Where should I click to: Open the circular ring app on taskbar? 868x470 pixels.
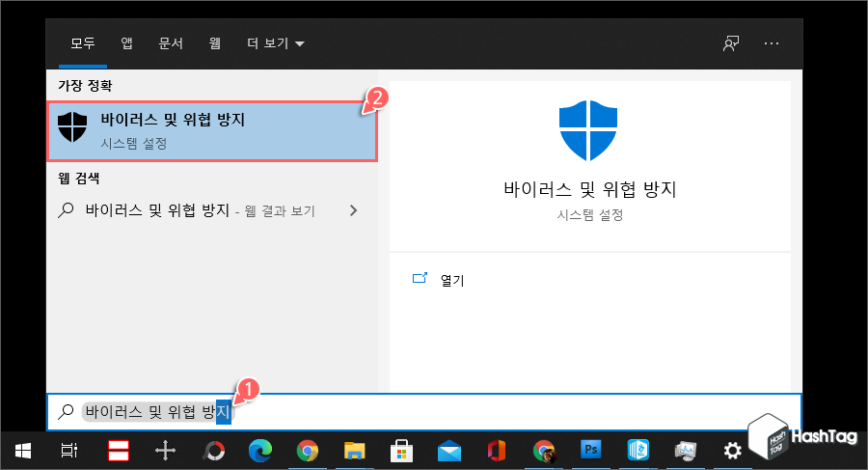click(213, 451)
